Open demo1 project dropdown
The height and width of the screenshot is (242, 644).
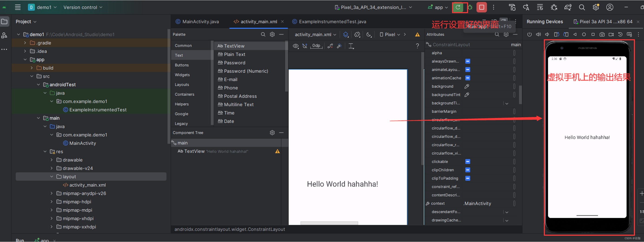[x=43, y=7]
